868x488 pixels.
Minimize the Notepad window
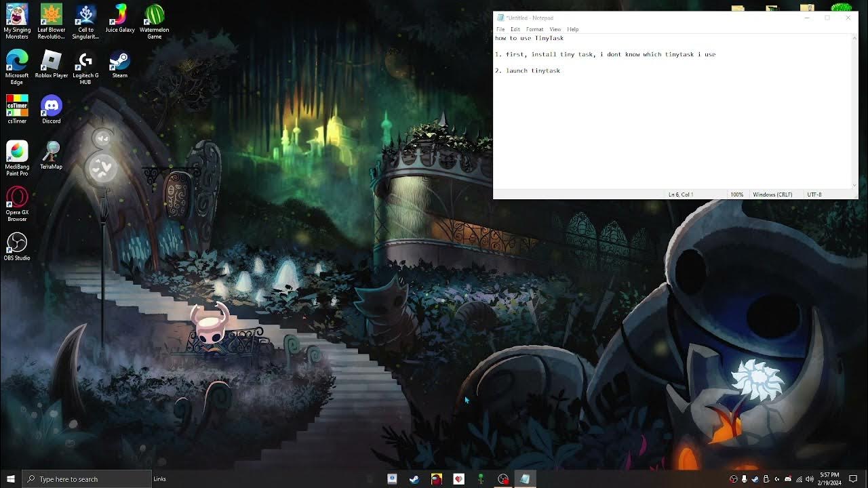(x=806, y=18)
